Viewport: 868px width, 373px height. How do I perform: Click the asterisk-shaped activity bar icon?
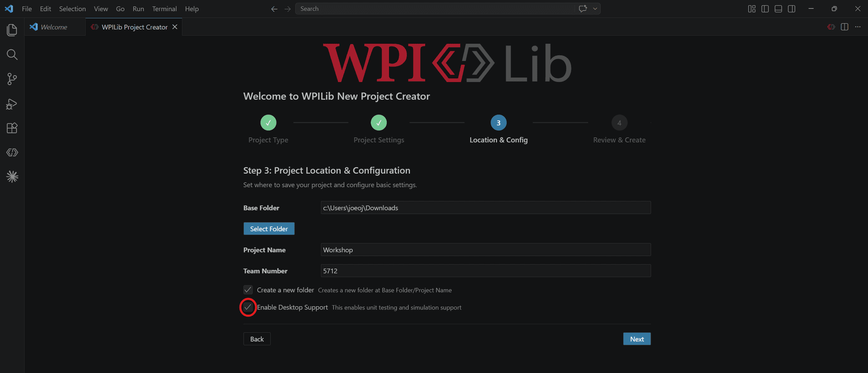pos(12,177)
